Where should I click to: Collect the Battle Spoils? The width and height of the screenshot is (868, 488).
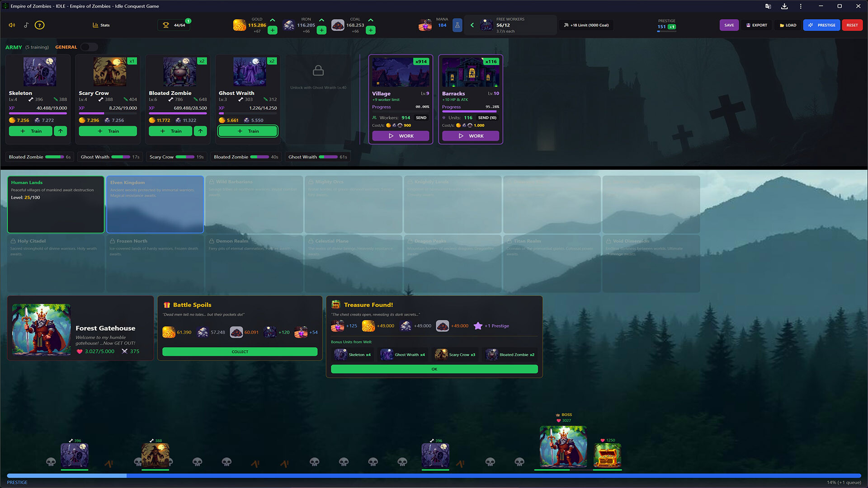pos(240,352)
